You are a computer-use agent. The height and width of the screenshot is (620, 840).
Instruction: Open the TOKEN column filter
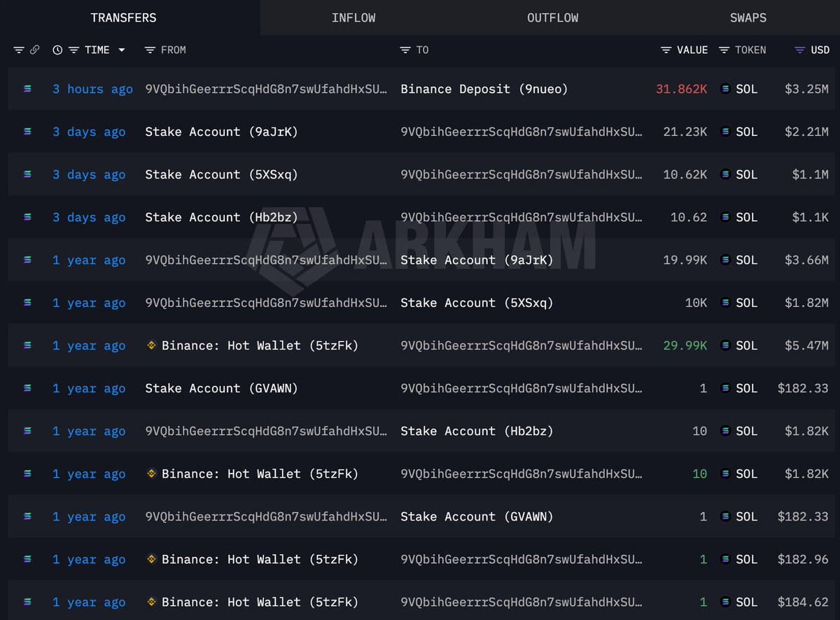point(724,50)
